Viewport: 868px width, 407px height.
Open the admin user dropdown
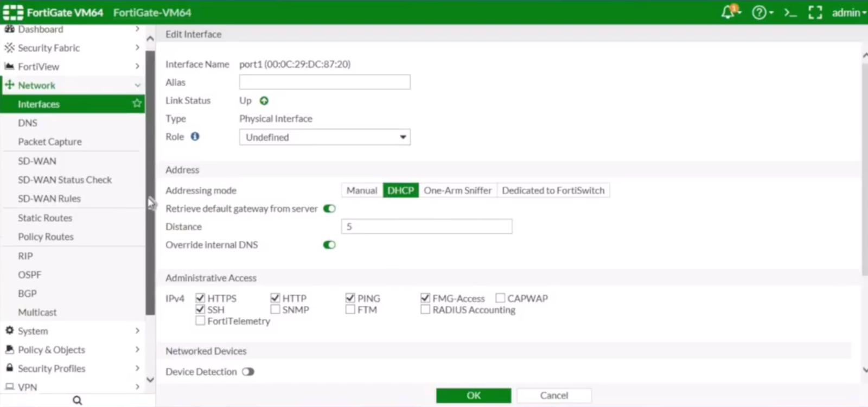coord(849,12)
